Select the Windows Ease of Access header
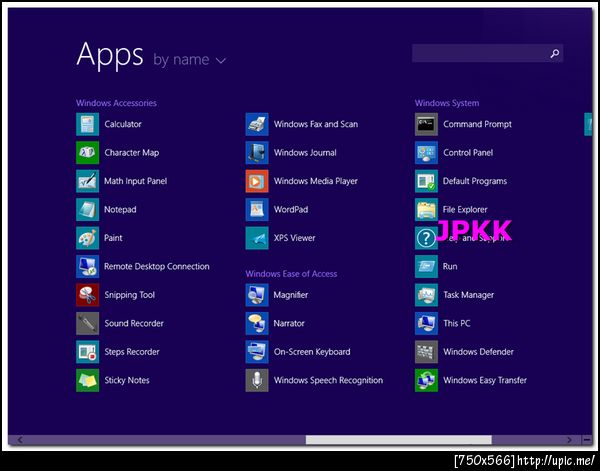The height and width of the screenshot is (471, 600). click(x=291, y=274)
